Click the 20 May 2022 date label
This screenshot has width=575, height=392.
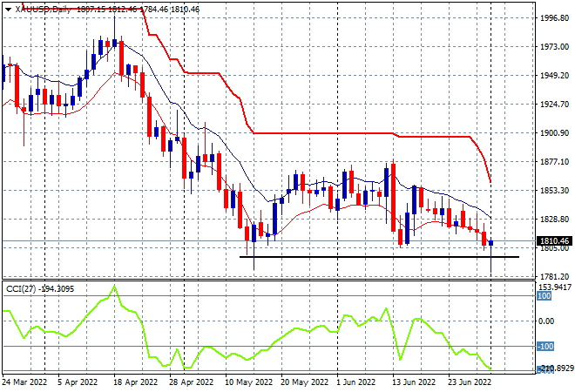(304, 382)
